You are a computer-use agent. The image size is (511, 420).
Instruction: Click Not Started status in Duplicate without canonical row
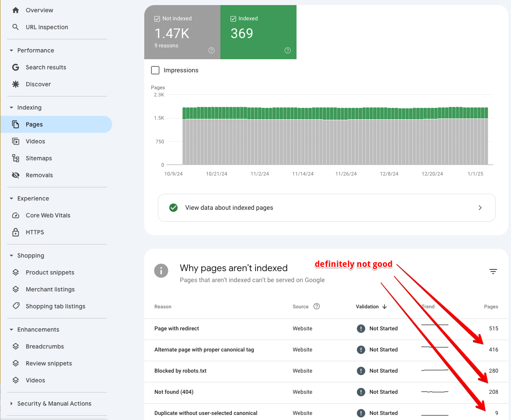coord(384,413)
